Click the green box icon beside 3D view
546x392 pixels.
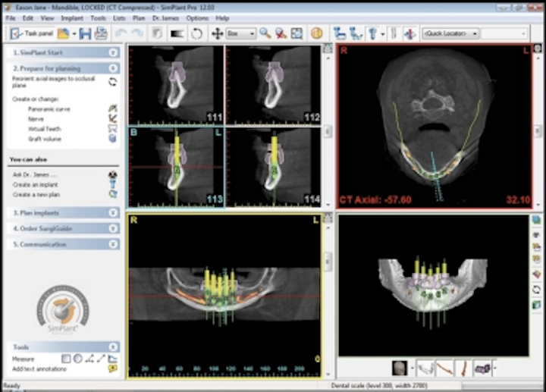click(536, 305)
